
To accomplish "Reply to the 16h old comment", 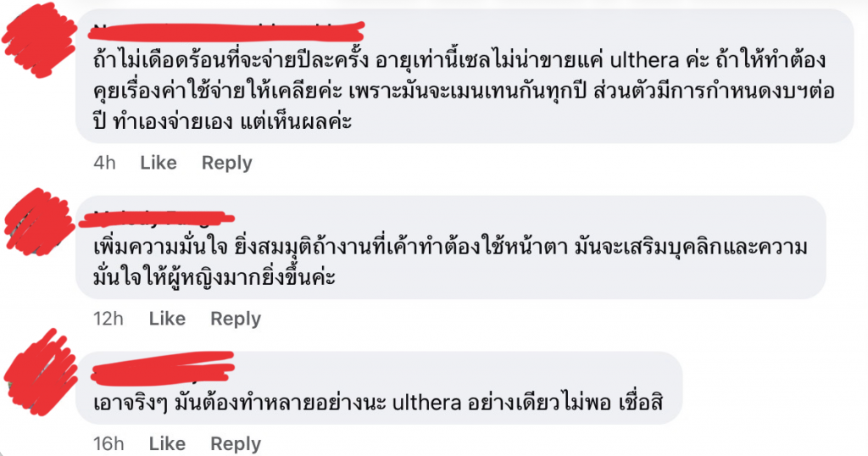I will coord(236,444).
